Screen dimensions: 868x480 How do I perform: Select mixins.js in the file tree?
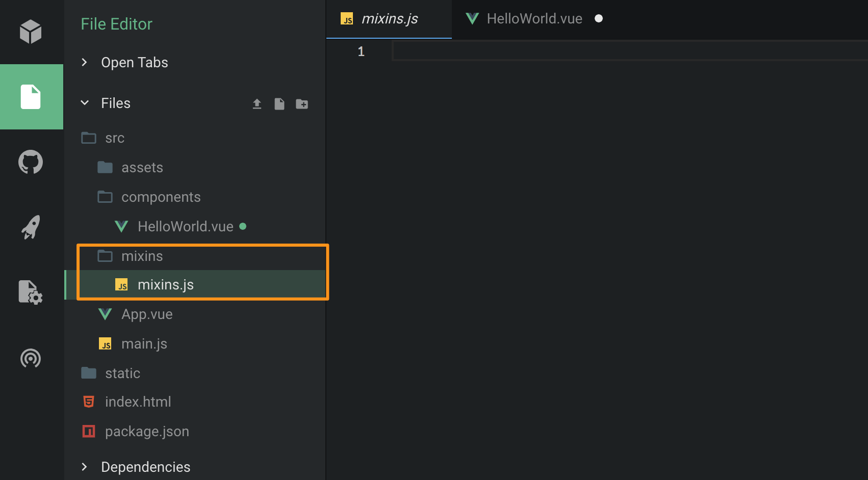[x=195, y=285]
